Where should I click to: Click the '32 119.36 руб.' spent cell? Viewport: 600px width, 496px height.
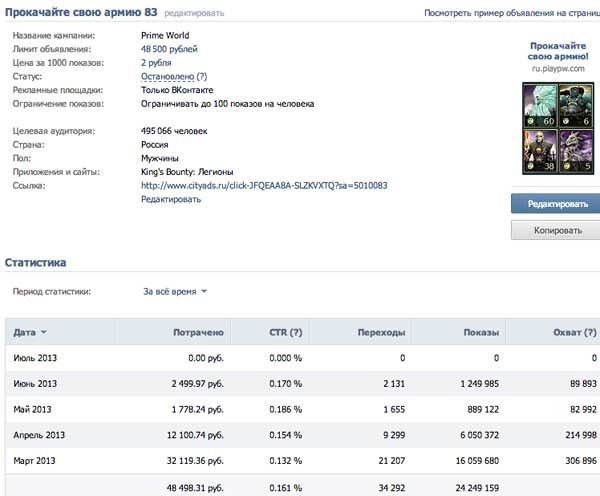click(x=195, y=461)
